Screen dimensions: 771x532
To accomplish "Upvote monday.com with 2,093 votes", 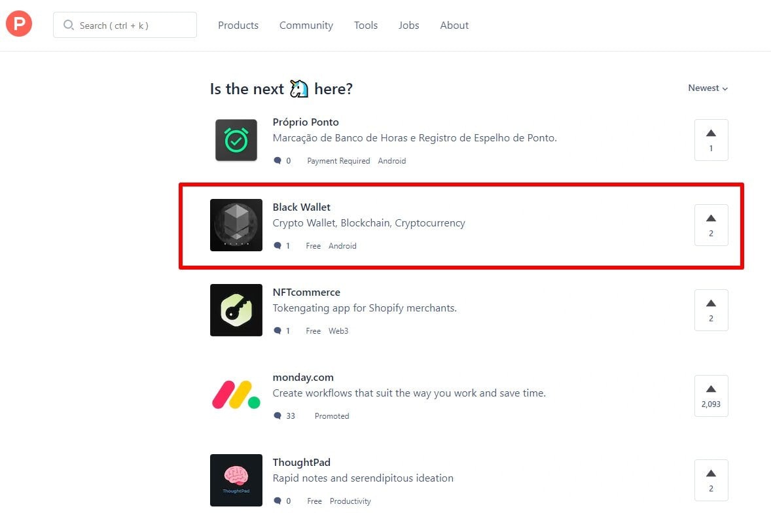I will coord(711,396).
